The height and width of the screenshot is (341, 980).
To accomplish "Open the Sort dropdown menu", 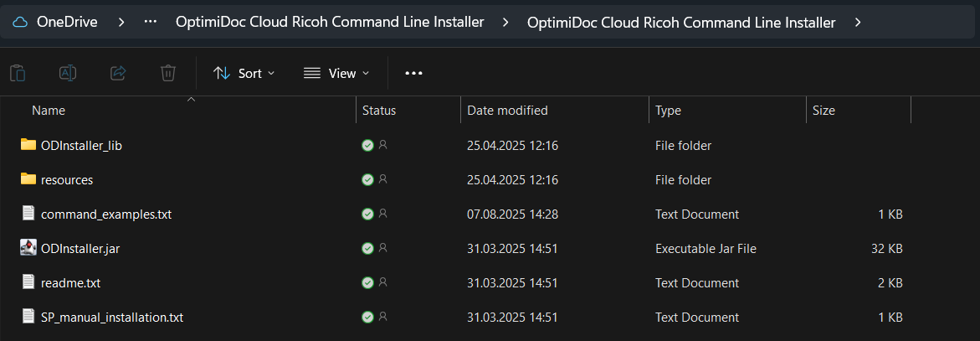I will click(244, 73).
